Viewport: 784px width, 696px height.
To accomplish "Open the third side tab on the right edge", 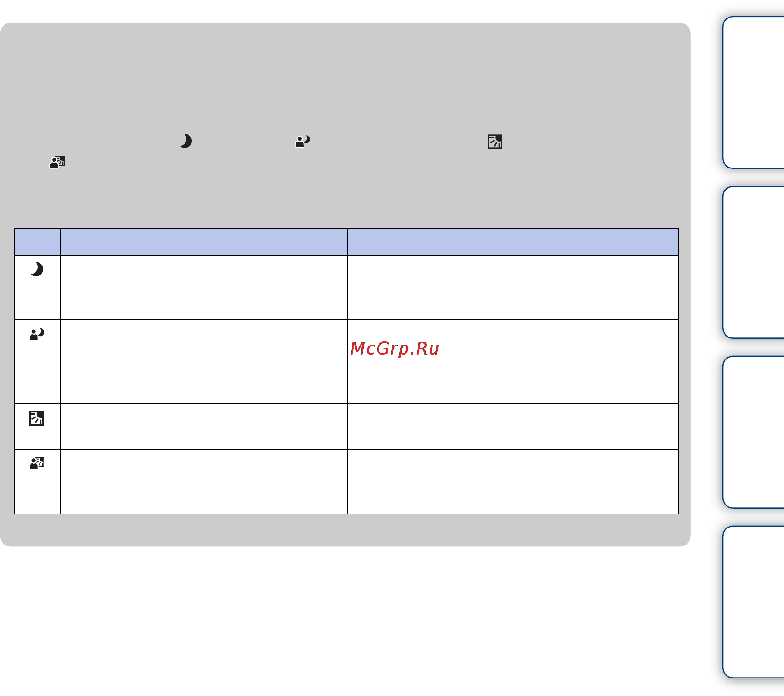I will tap(753, 432).
